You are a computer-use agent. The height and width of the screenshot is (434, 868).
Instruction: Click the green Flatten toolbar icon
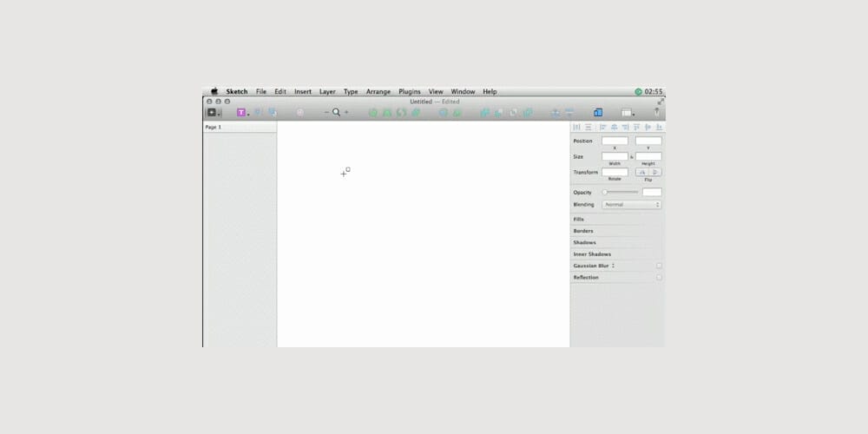click(x=415, y=113)
